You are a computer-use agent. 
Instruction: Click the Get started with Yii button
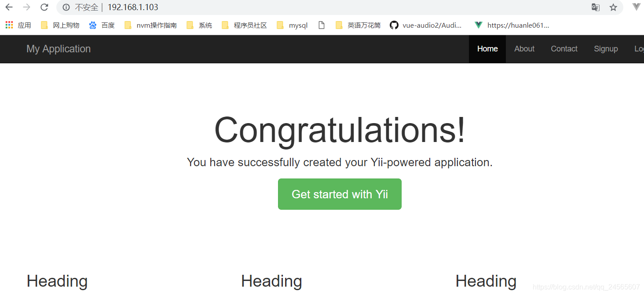[x=340, y=194]
